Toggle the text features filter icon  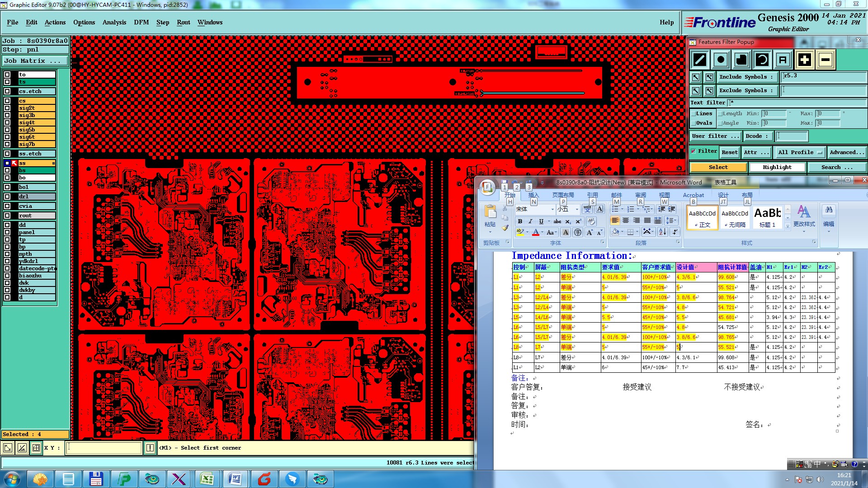pos(783,60)
